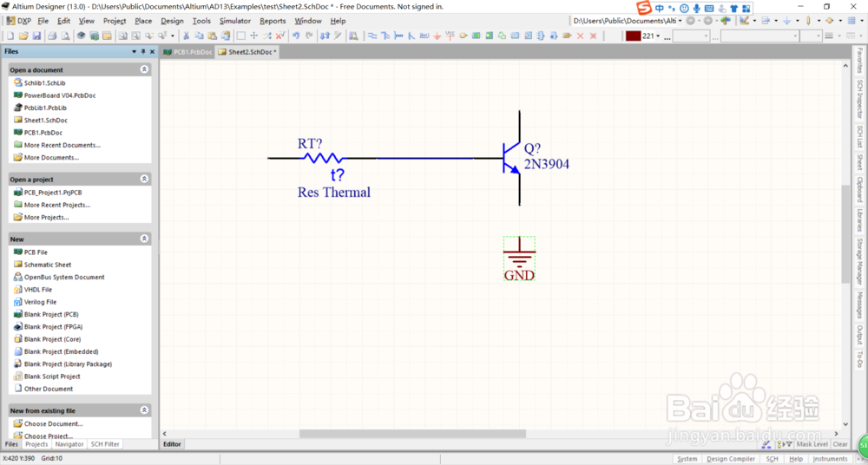This screenshot has width=868, height=465.
Task: Click the Browse Component Libraries icon
Action: coord(353,36)
